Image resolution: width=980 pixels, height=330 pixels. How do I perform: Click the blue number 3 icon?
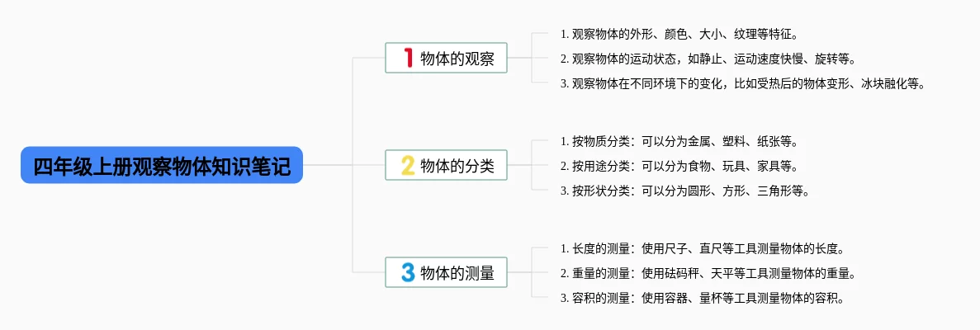pos(407,272)
